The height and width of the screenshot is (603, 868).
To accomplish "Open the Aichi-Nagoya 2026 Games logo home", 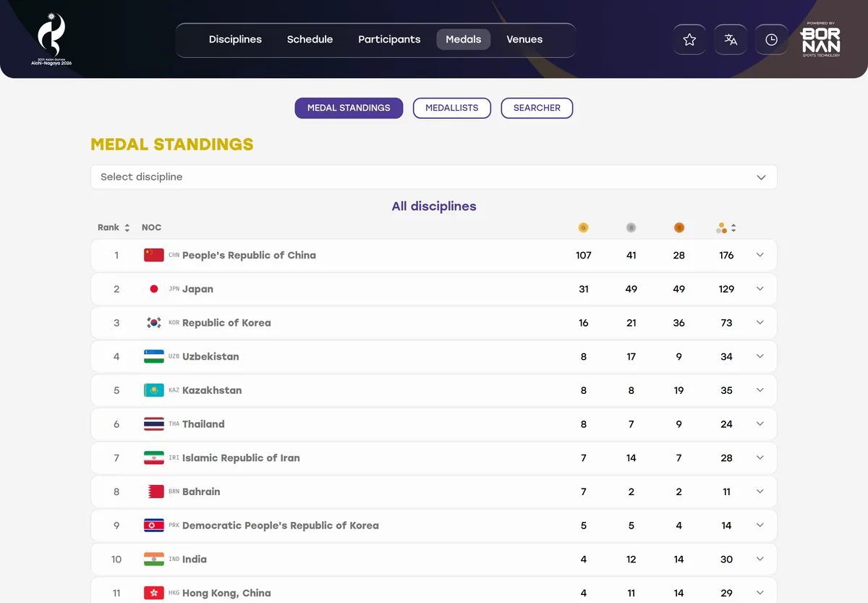I will tap(51, 39).
